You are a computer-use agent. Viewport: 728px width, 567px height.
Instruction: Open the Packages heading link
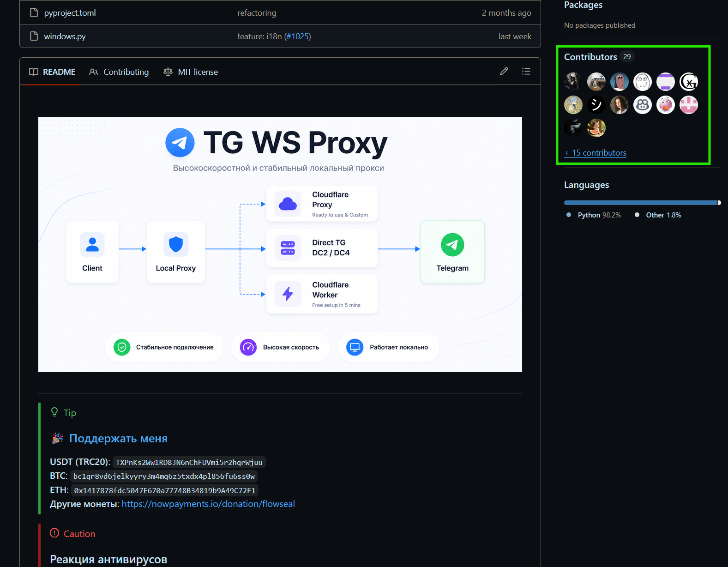click(583, 5)
